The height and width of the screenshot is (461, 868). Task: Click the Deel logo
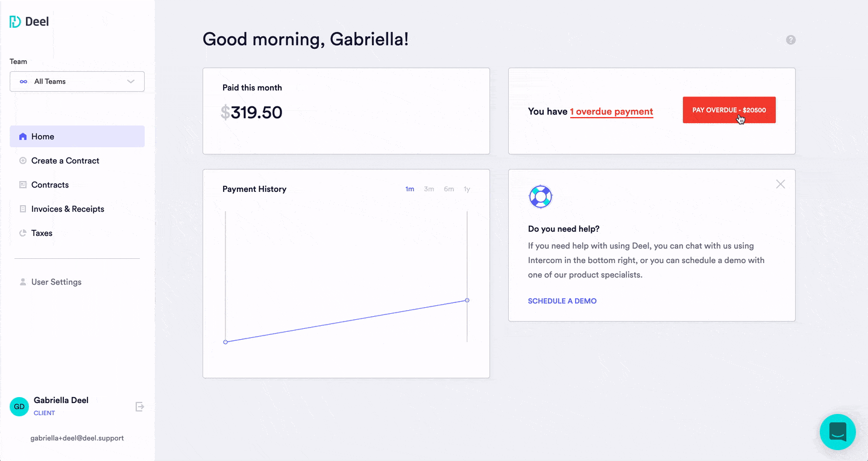pyautogui.click(x=29, y=22)
